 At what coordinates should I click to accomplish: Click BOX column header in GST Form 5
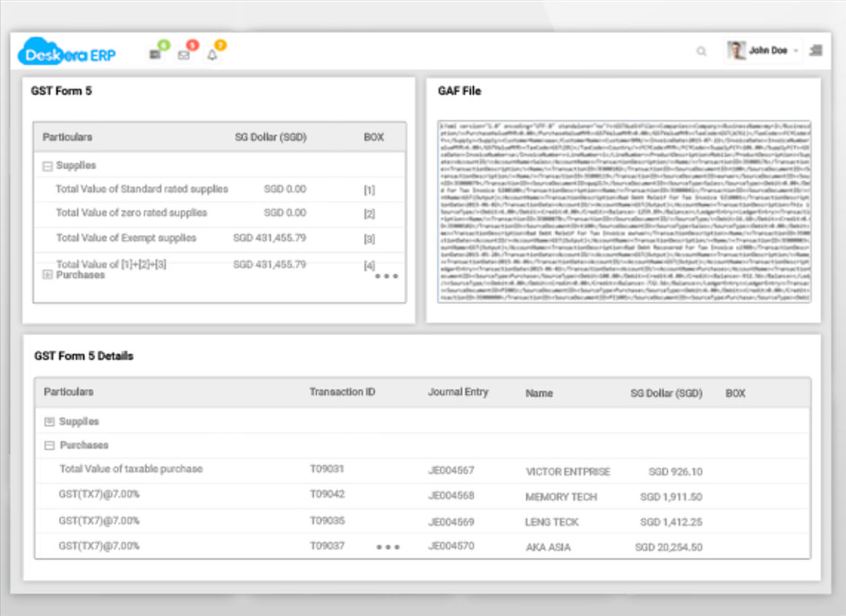[373, 137]
